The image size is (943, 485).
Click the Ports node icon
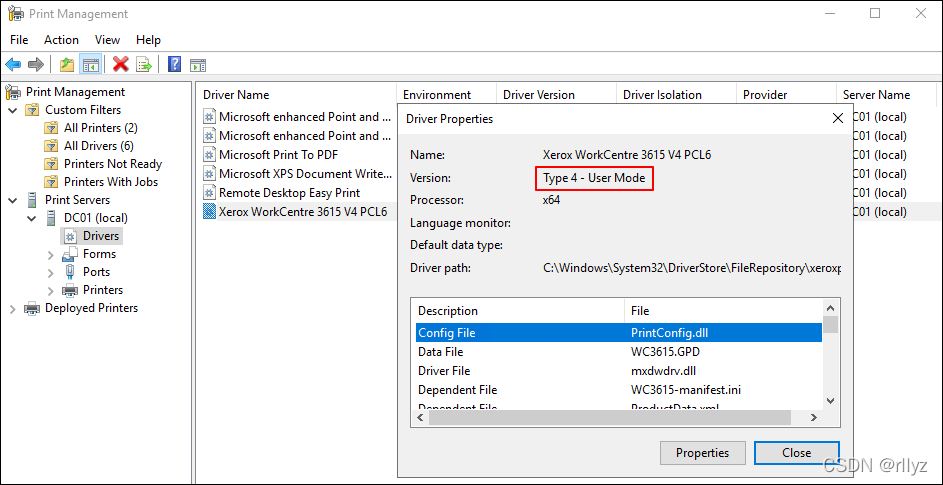[x=70, y=271]
